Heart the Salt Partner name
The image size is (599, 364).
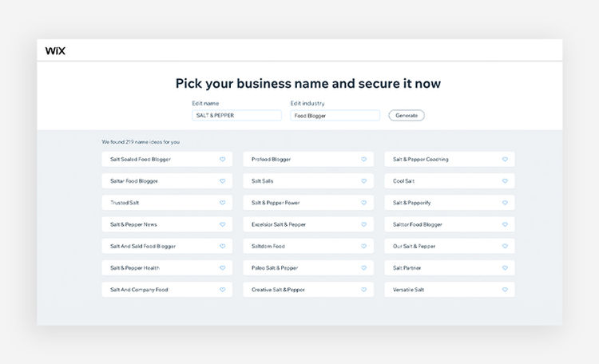505,268
